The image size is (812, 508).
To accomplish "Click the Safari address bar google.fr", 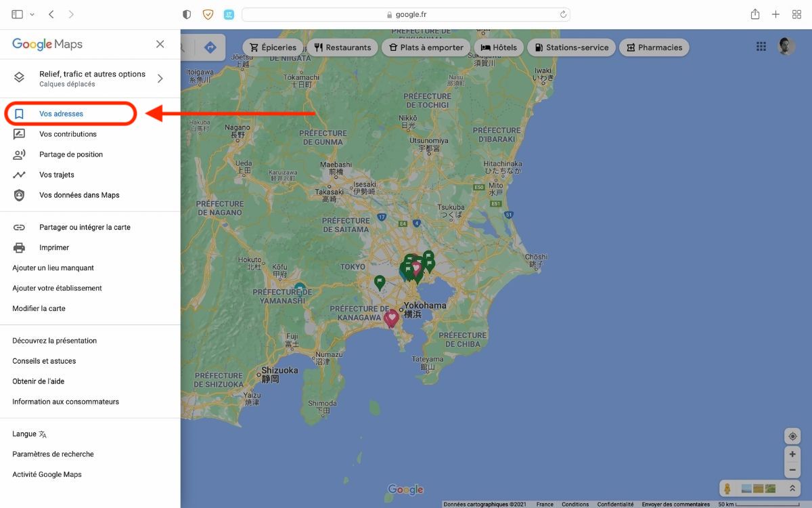I will (x=406, y=14).
